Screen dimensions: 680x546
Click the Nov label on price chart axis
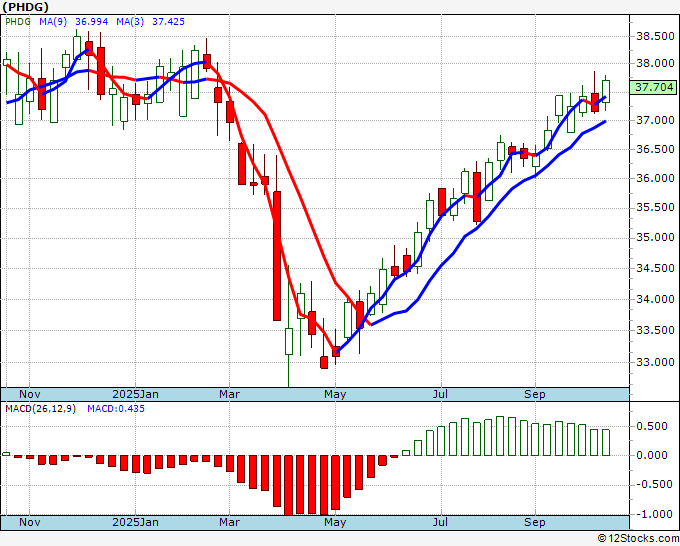point(29,394)
